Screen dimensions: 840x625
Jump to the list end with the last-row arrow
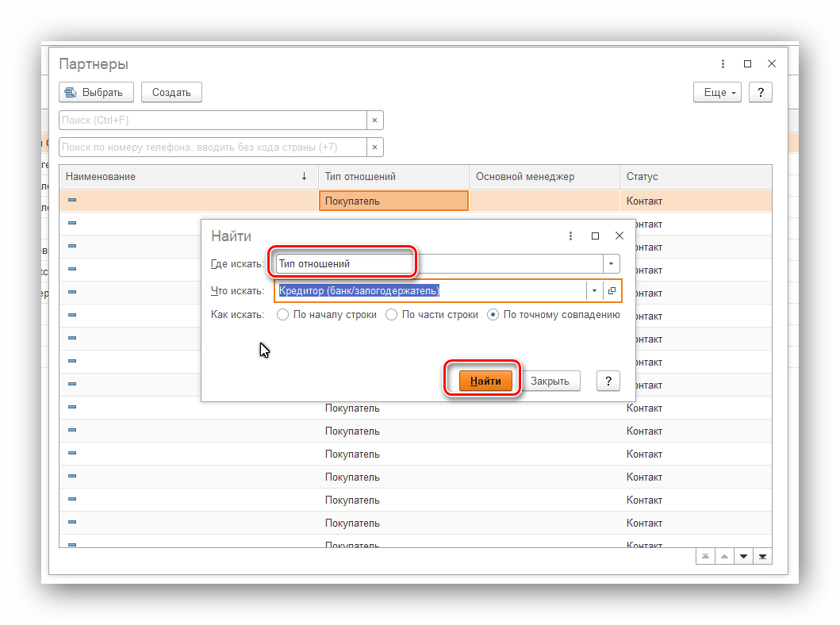pos(762,557)
